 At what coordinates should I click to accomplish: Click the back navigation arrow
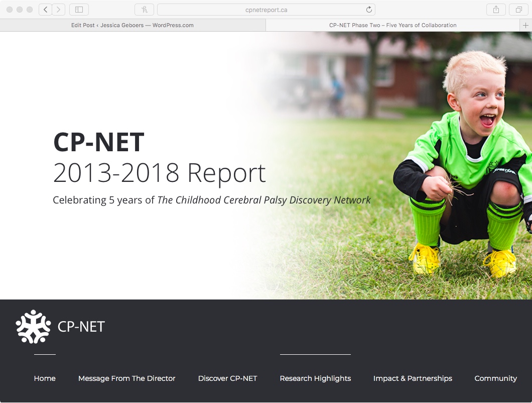pos(45,9)
